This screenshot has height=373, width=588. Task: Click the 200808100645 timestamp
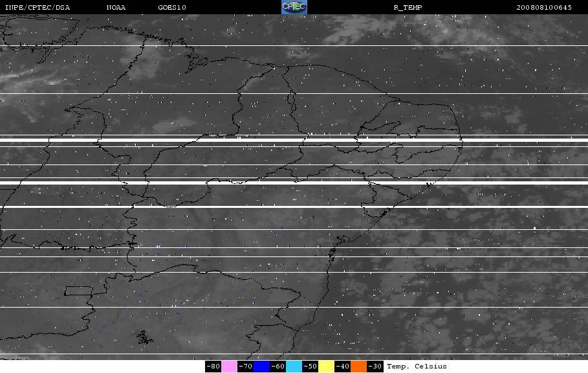click(544, 8)
